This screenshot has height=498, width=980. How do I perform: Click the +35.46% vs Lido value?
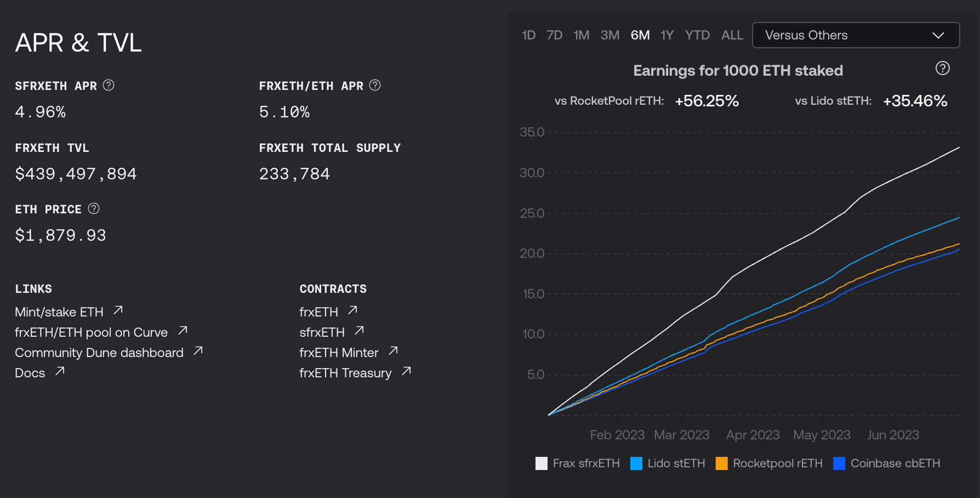(x=915, y=101)
